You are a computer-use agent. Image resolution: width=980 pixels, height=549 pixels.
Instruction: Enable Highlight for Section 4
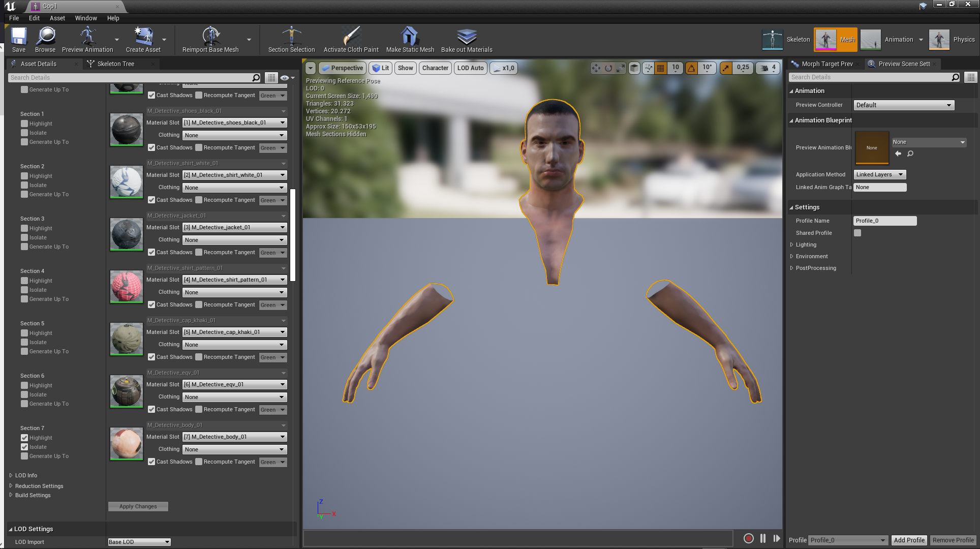24,281
